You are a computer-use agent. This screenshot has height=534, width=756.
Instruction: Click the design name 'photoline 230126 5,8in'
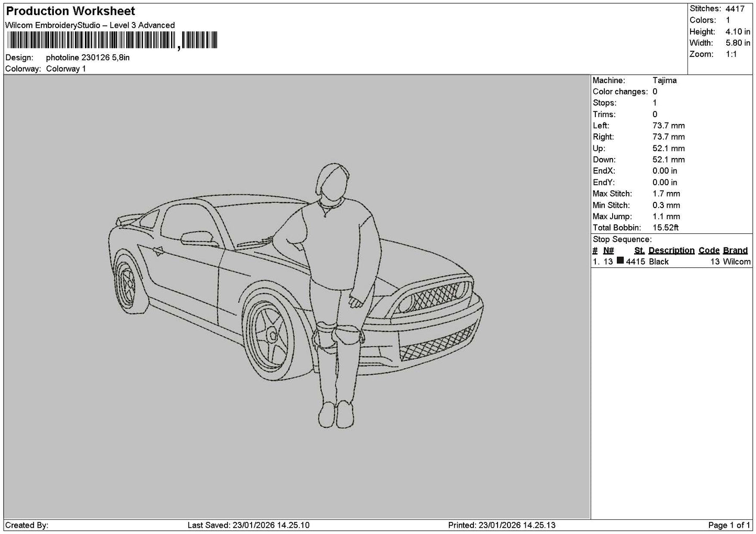[x=88, y=58]
